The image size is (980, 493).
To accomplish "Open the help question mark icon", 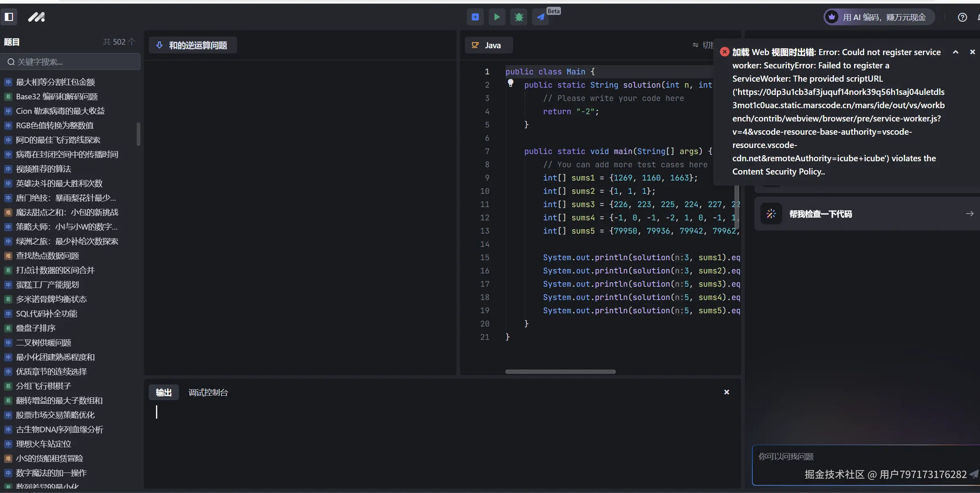I will tap(962, 17).
